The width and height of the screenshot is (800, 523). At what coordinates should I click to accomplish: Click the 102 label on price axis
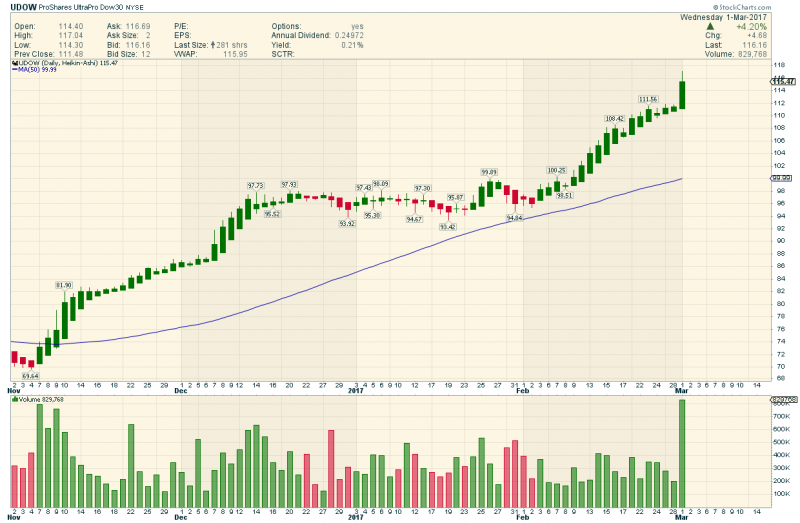781,165
